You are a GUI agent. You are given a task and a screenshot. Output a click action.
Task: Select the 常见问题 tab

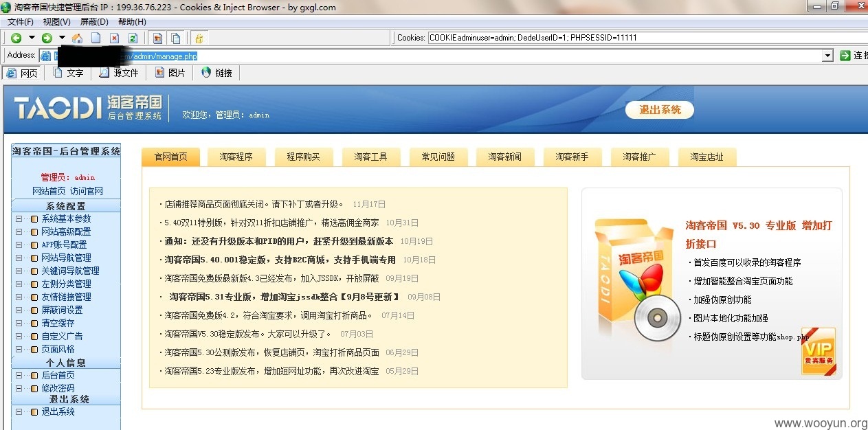[438, 157]
